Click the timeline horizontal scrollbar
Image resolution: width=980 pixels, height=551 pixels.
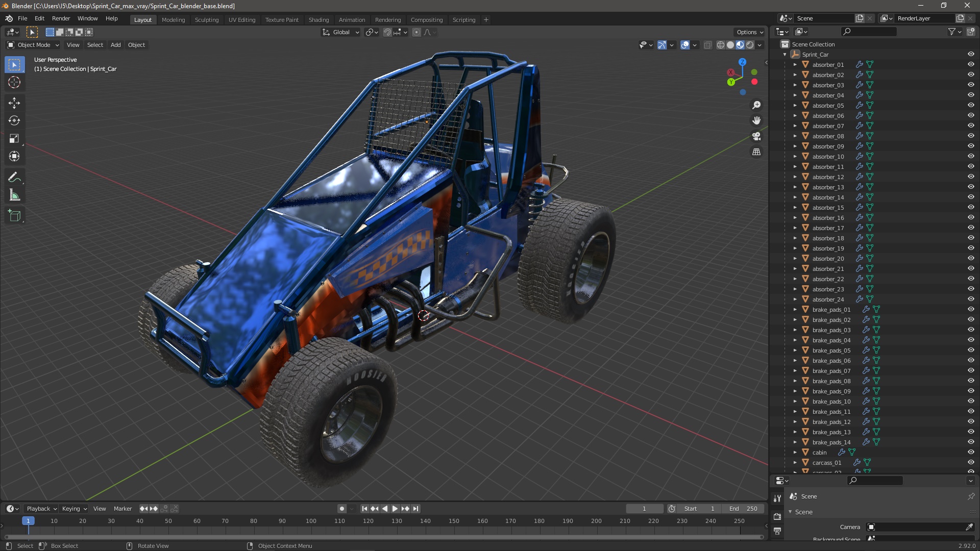point(384,537)
